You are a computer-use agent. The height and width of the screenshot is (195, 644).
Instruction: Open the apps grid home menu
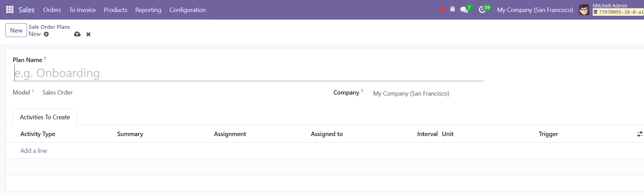pos(10,10)
